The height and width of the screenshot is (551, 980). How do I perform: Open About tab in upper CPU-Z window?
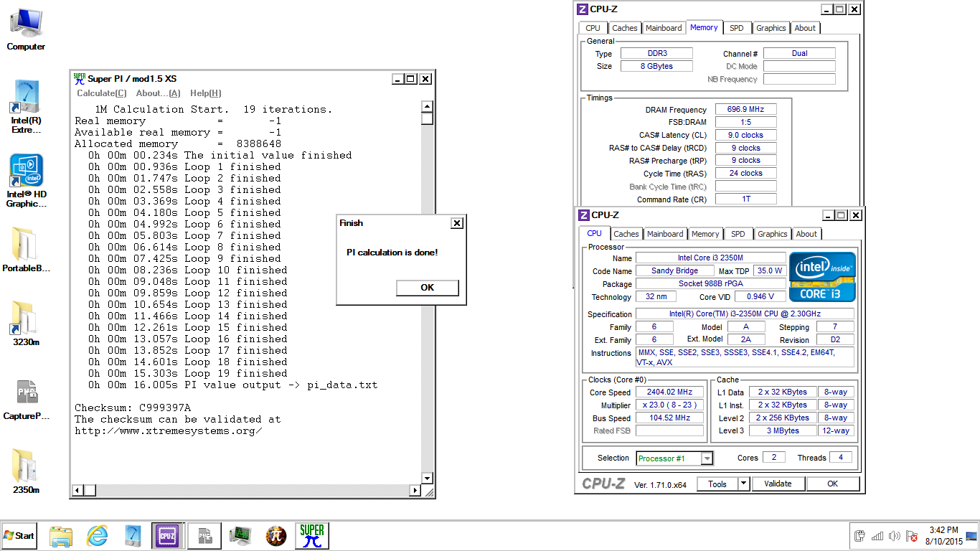[x=805, y=28]
